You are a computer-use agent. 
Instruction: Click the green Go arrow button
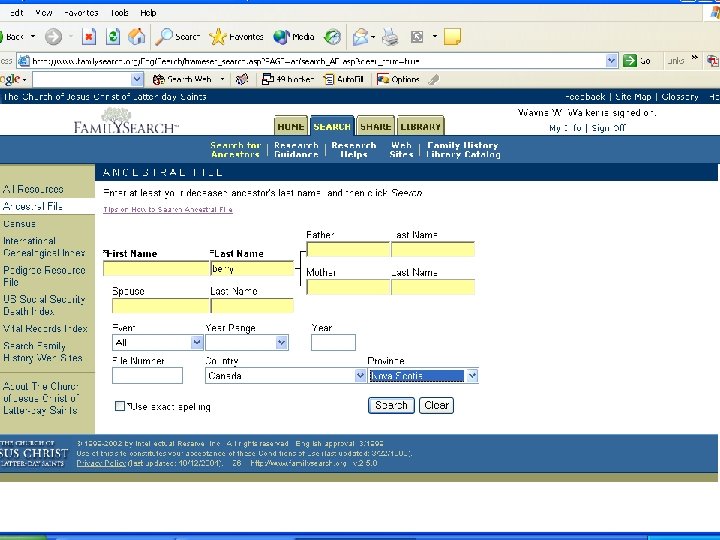pos(630,61)
